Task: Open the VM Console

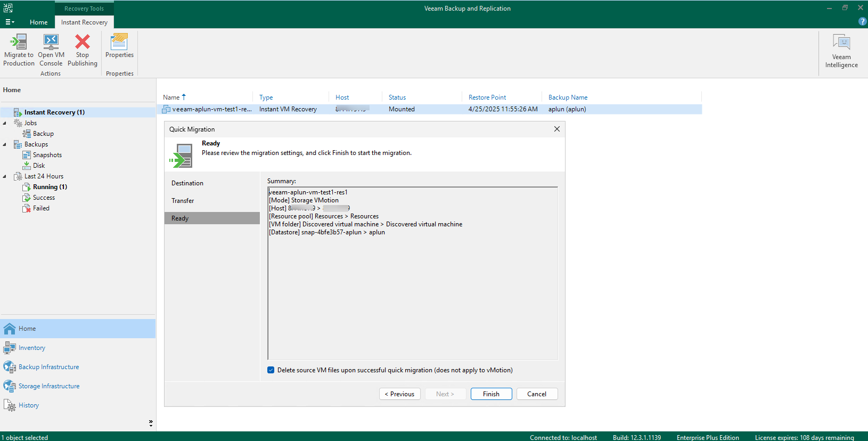Action: [51, 50]
